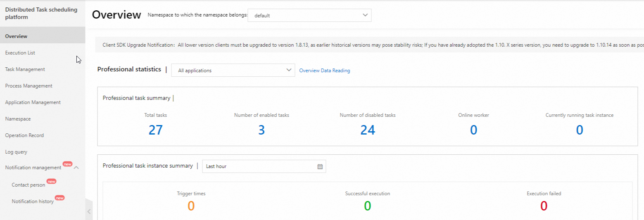
Task: Open Notification history
Action: [33, 201]
